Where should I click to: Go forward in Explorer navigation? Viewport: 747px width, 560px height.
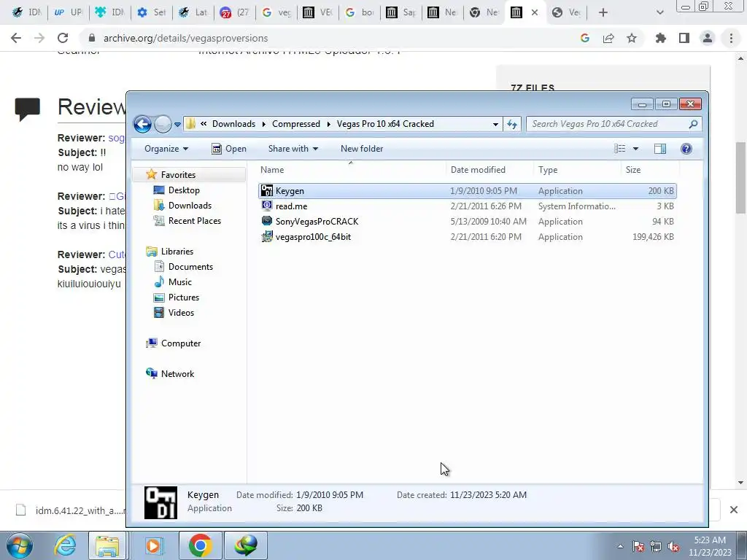163,124
